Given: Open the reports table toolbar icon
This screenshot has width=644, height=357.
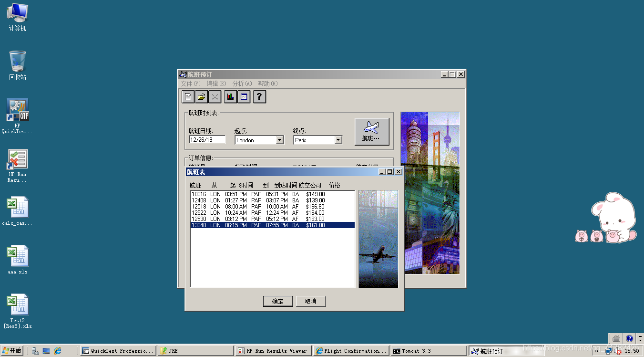Looking at the screenshot, I should coord(244,97).
